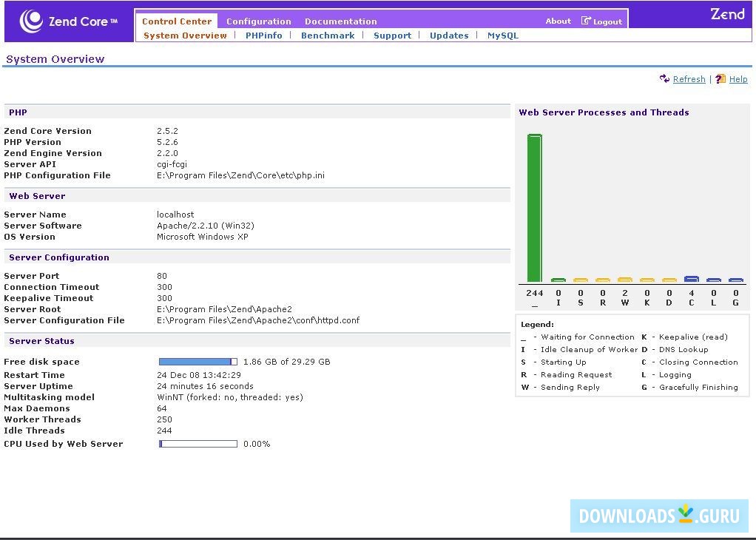Click the 244 count under the chart
This screenshot has height=540, width=756.
click(535, 293)
